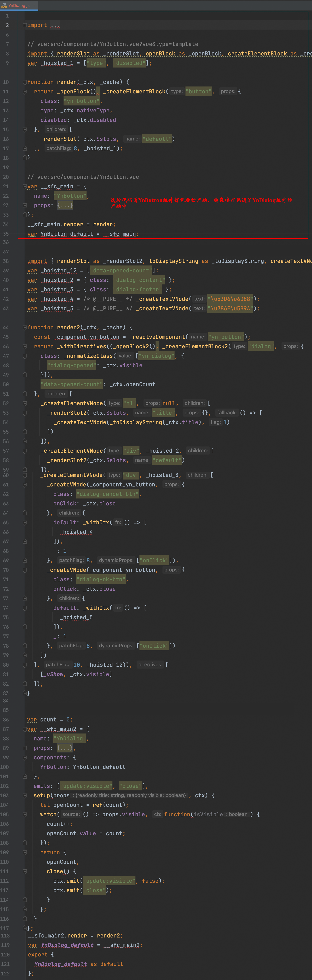Click the folded '...' placeholder after import
The image size is (312, 980).
point(55,25)
